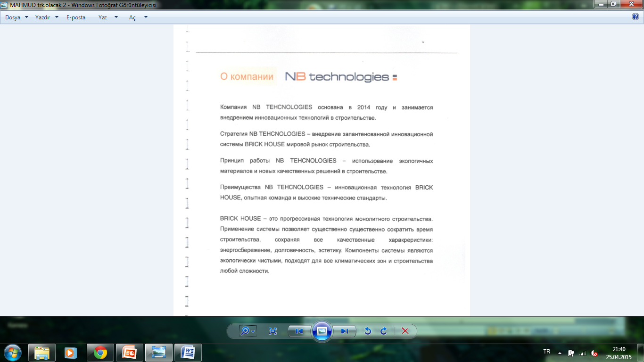Image resolution: width=644 pixels, height=362 pixels.
Task: Open the E-posta option
Action: tap(76, 17)
